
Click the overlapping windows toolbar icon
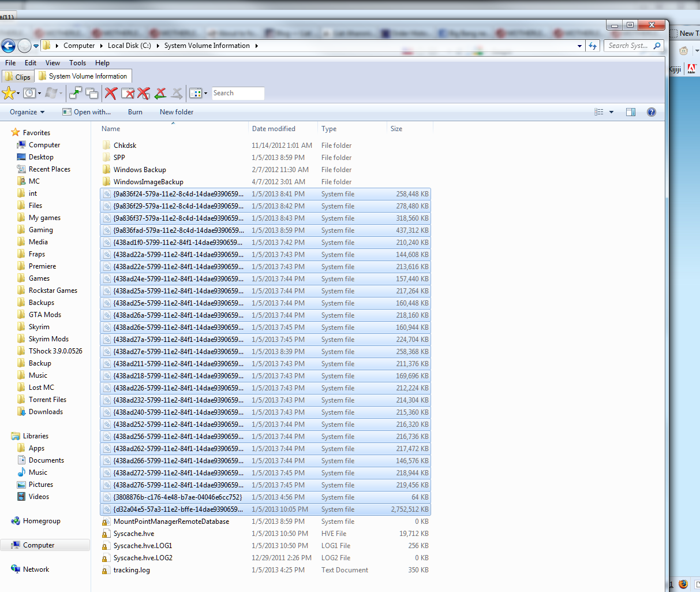(x=92, y=93)
